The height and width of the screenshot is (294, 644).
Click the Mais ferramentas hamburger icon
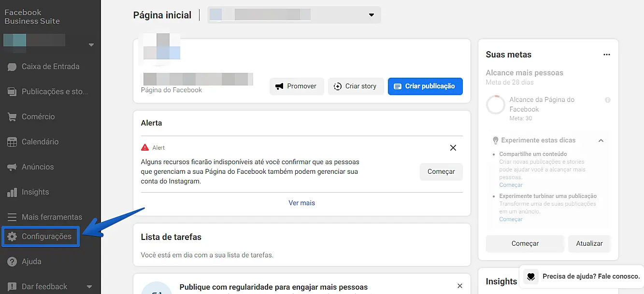pos(12,217)
